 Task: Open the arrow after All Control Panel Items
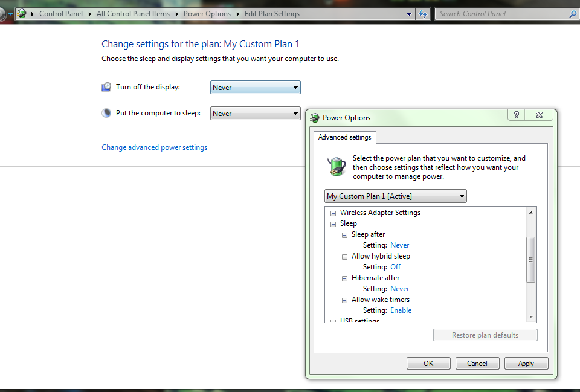176,14
